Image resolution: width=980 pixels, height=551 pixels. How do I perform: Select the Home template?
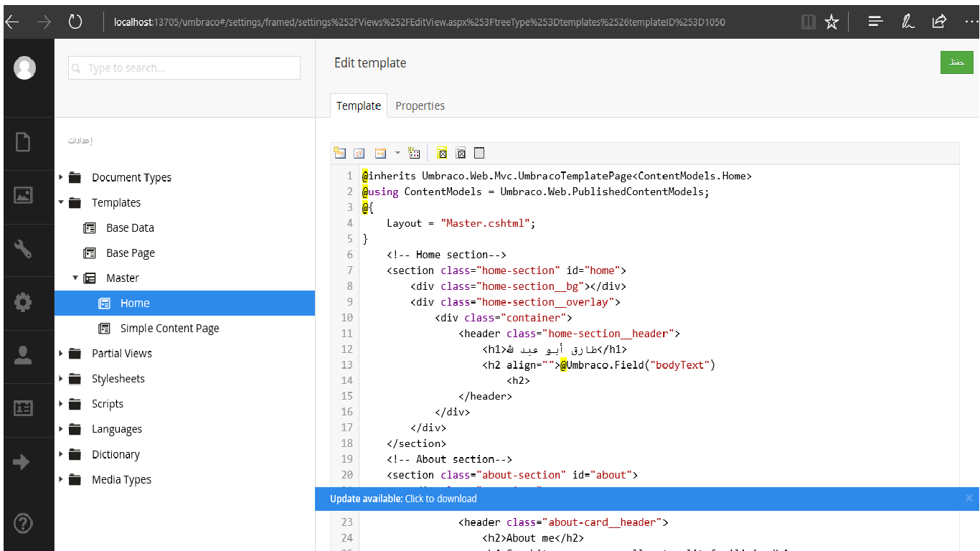(135, 303)
